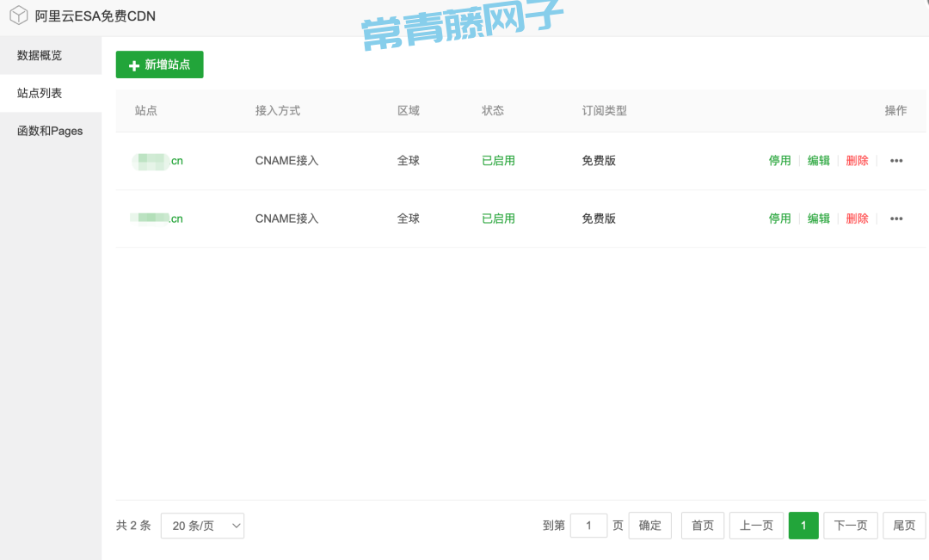Expand the 20 条/页 page size dropdown

coord(202,526)
